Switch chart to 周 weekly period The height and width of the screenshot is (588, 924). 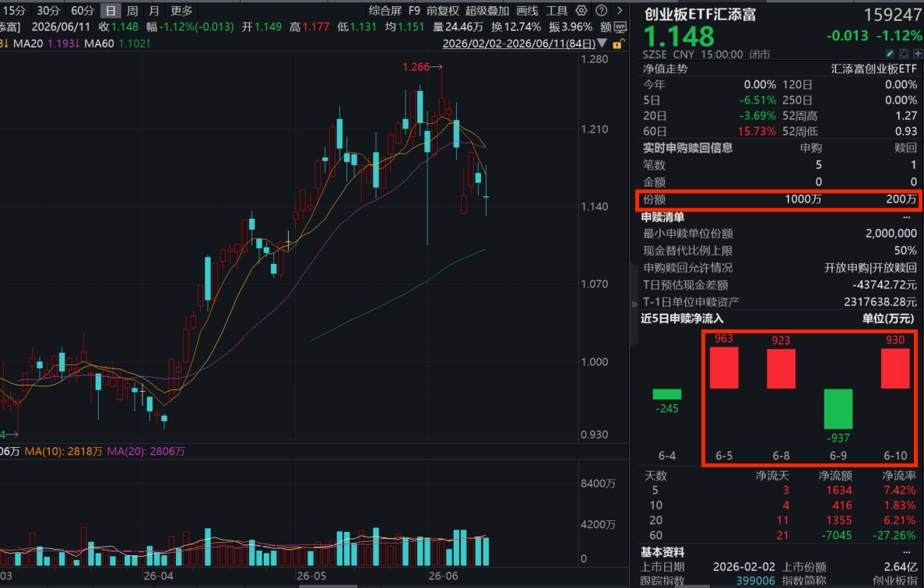click(x=132, y=11)
